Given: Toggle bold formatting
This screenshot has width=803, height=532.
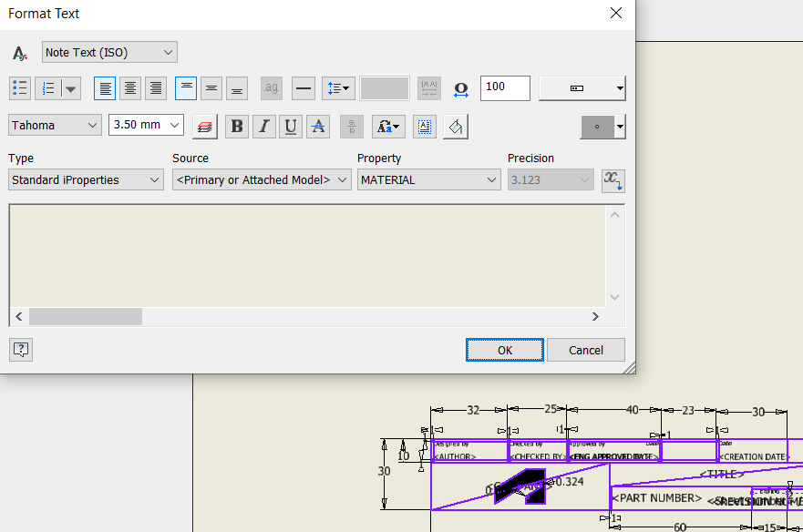Looking at the screenshot, I should click(x=237, y=126).
